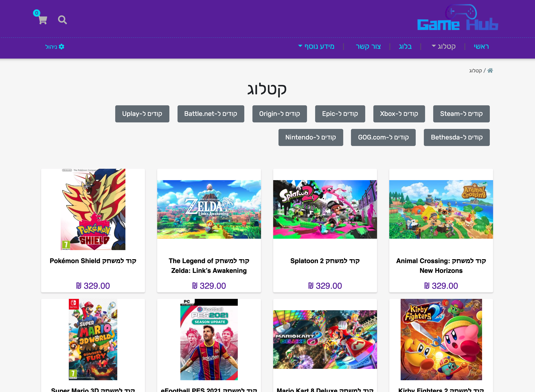
Task: Open the Pokémon Shield product image
Action: point(93,209)
